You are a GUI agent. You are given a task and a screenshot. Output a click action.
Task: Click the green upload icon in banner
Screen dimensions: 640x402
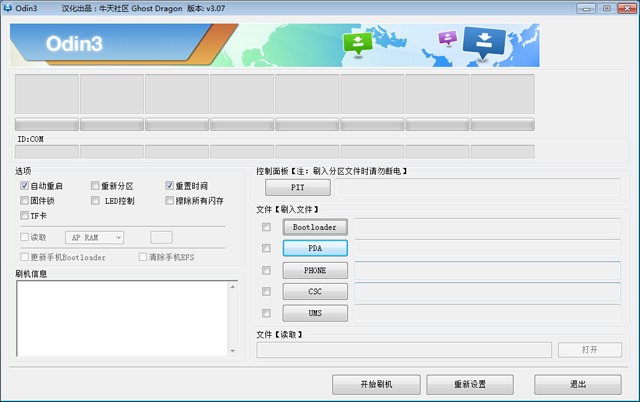(x=357, y=42)
